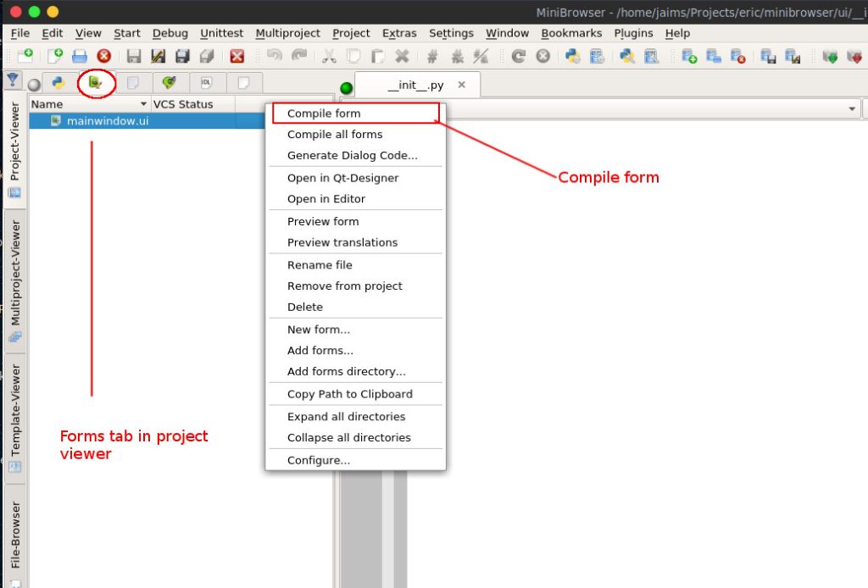The width and height of the screenshot is (868, 588).
Task: Select the Forms tab icon in project viewer
Action: click(x=96, y=82)
